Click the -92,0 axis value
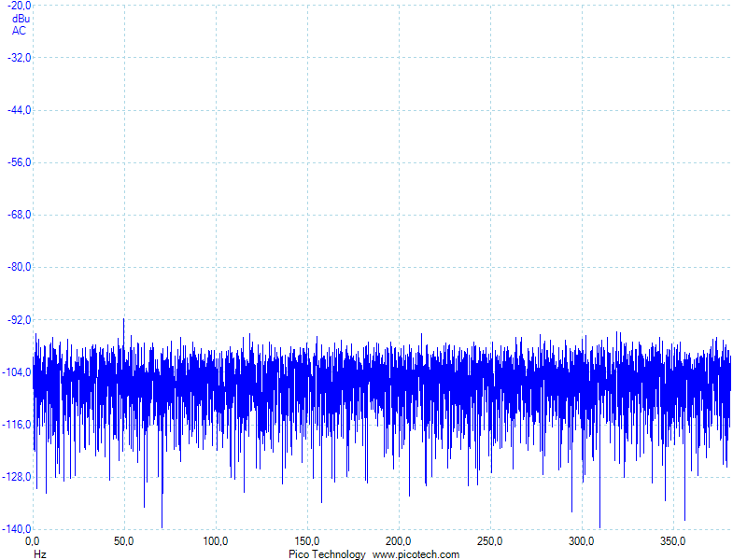The width and height of the screenshot is (747, 560). [x=19, y=319]
